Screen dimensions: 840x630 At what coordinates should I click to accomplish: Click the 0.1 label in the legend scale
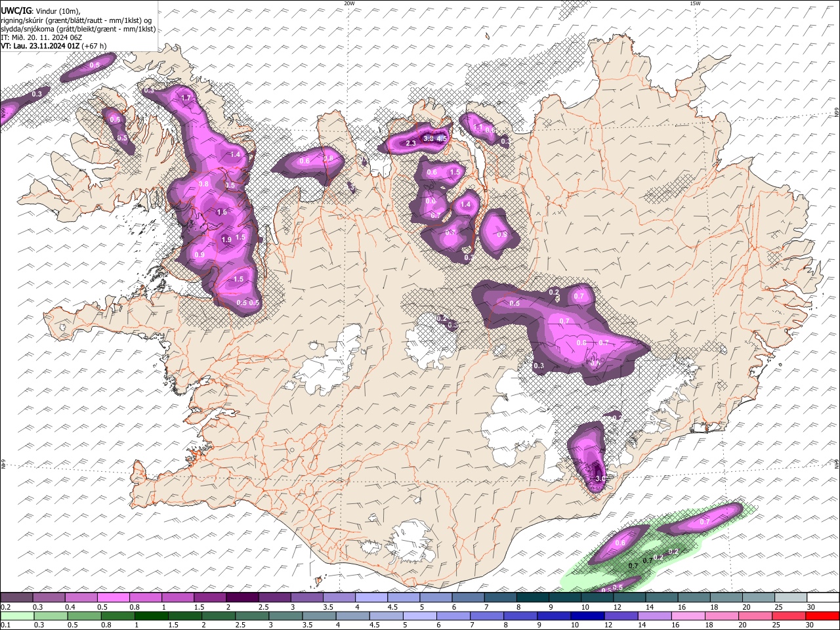click(5, 625)
